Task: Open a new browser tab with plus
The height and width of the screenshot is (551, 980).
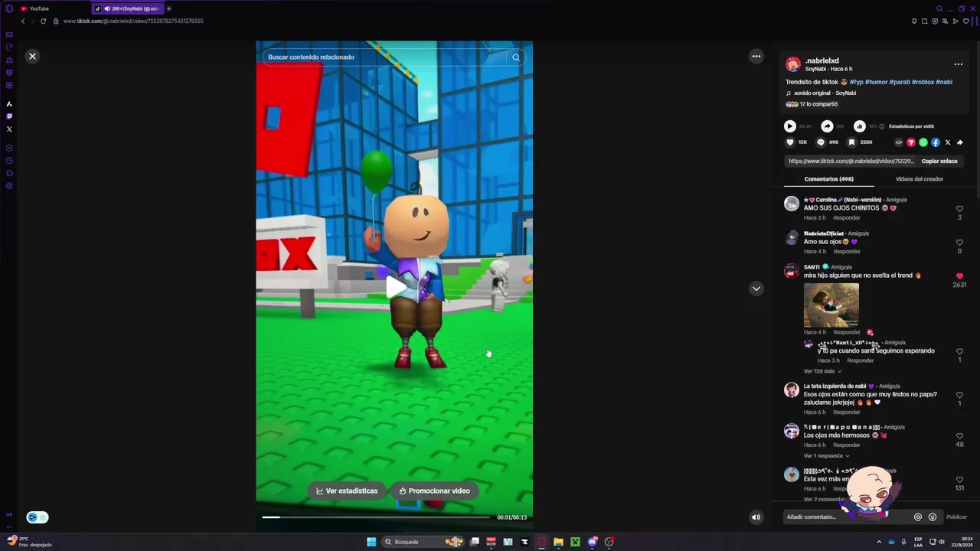Action: point(169,8)
